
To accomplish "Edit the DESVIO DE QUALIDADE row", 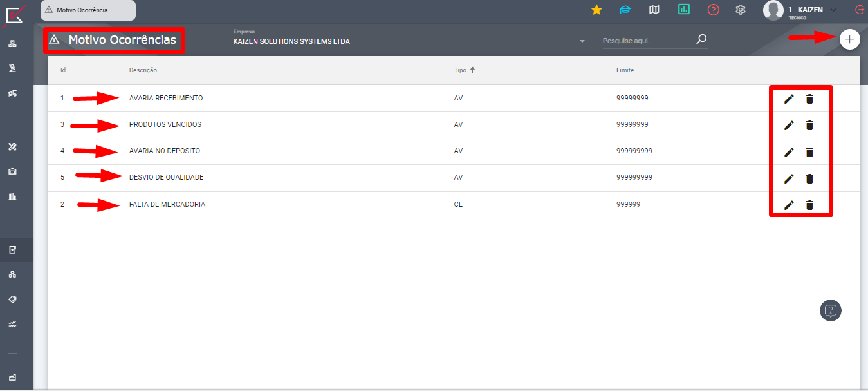I will click(789, 178).
